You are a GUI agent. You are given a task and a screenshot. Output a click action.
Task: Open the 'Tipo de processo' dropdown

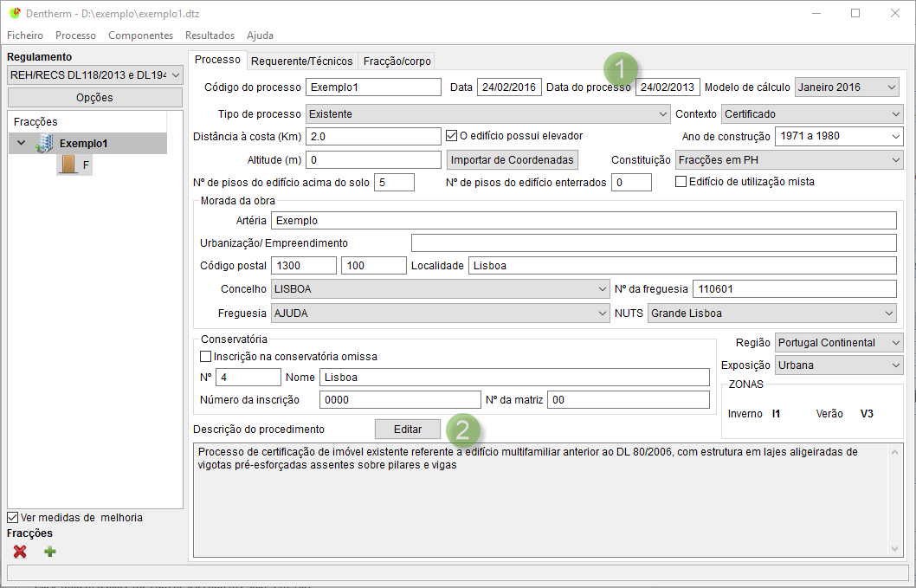pos(487,114)
